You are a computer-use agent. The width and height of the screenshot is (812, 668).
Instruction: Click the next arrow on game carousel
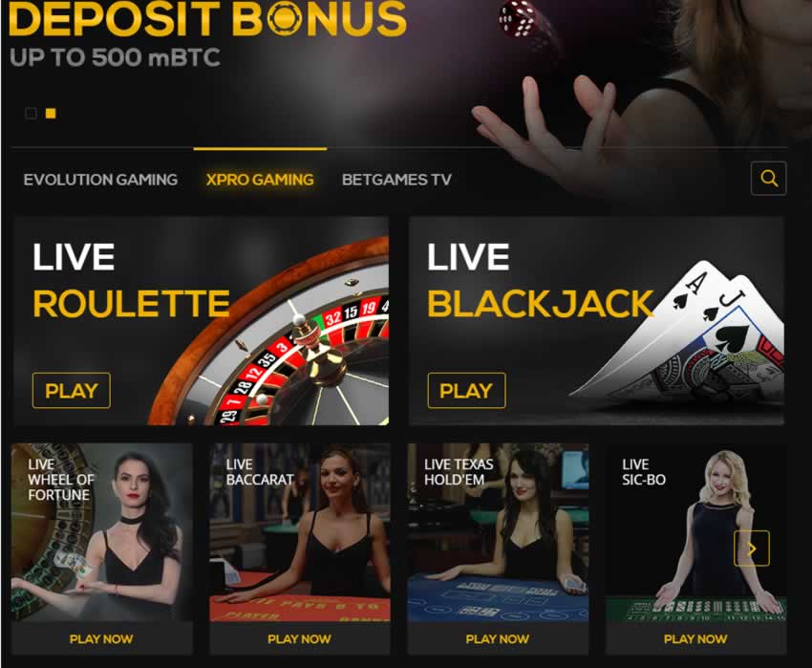click(x=752, y=549)
